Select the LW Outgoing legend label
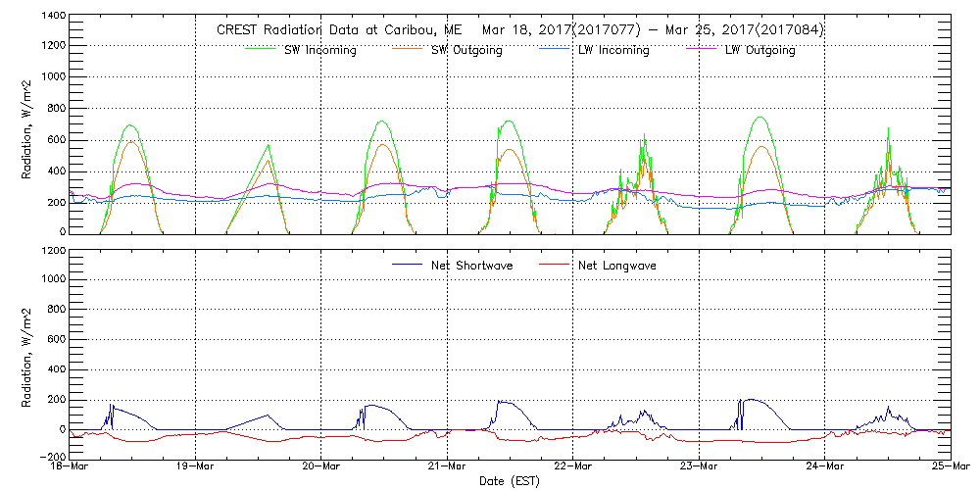Viewport: 980px width, 490px height. (759, 50)
